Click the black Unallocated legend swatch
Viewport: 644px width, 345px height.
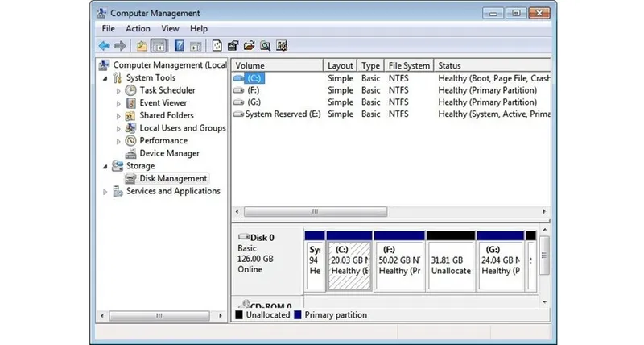click(239, 315)
